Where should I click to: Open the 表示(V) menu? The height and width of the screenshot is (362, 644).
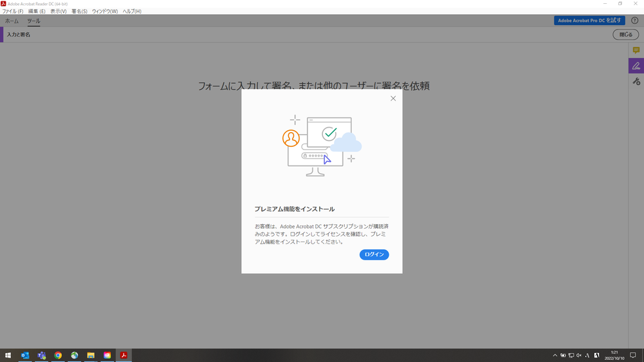(x=58, y=12)
